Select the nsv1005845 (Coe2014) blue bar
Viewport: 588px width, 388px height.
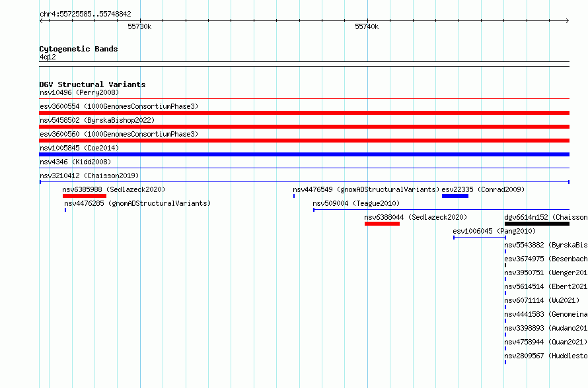coord(304,154)
